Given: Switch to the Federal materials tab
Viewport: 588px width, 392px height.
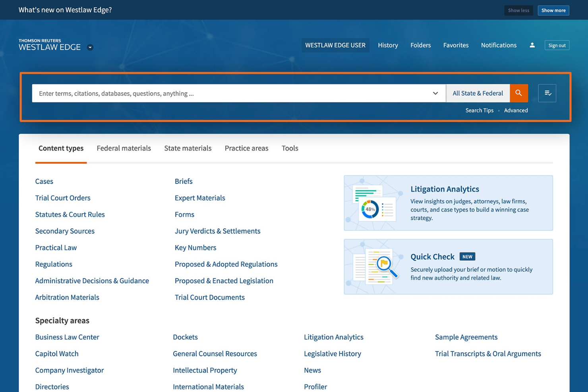Looking at the screenshot, I should coord(124,148).
